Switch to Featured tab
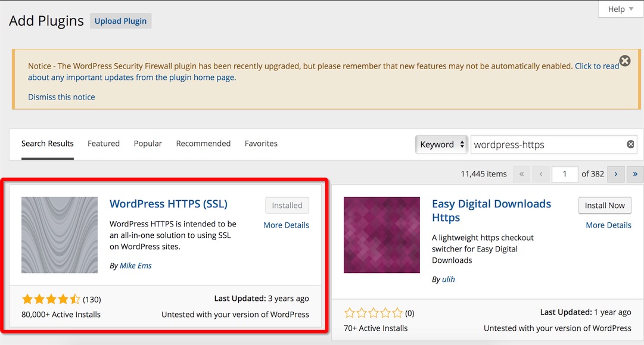The image size is (644, 345). click(104, 144)
